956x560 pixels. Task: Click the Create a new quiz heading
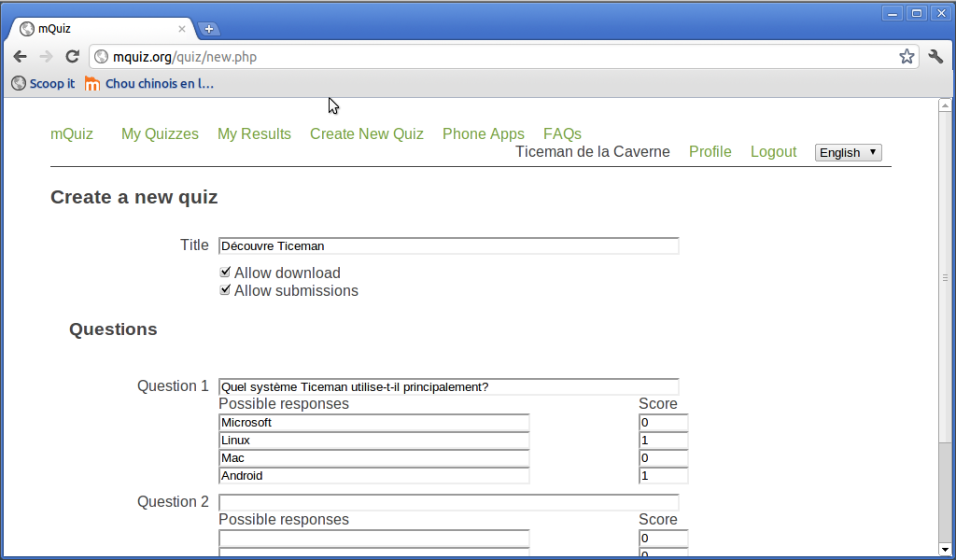coord(134,197)
